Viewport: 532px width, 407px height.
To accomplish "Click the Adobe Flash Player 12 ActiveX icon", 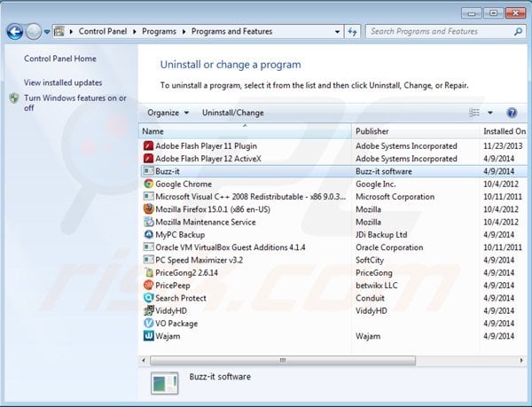I will coord(148,159).
